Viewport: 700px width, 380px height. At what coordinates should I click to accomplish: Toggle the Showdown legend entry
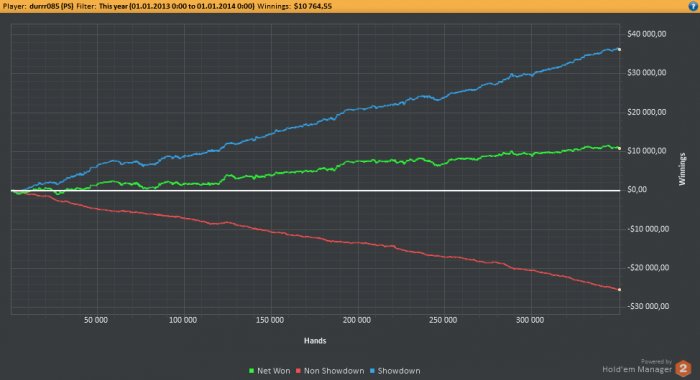pyautogui.click(x=395, y=371)
